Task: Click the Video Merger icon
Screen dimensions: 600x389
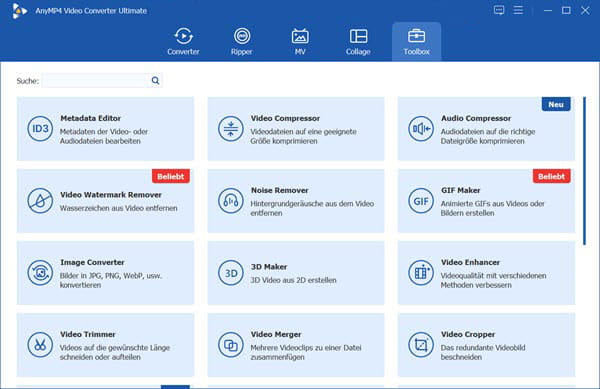Action: coord(230,345)
